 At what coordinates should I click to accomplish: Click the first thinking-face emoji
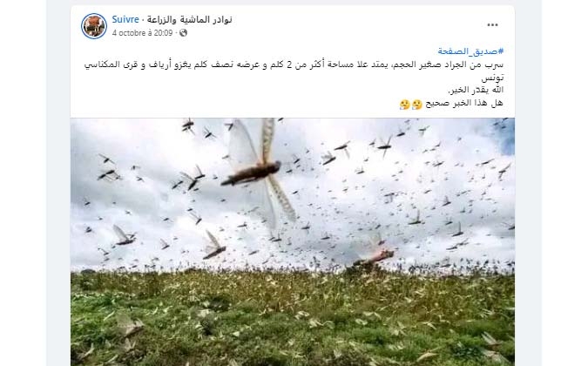417,105
